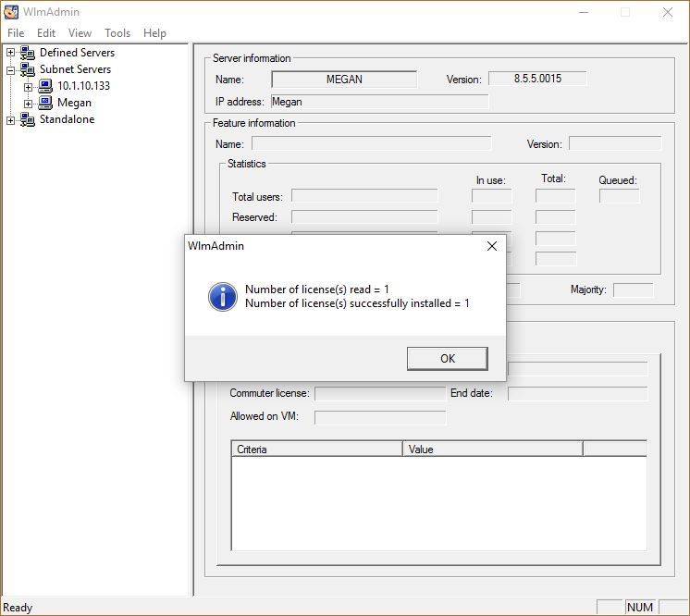This screenshot has width=690, height=616.
Task: Click the NUM indicator in status bar
Action: 640,607
